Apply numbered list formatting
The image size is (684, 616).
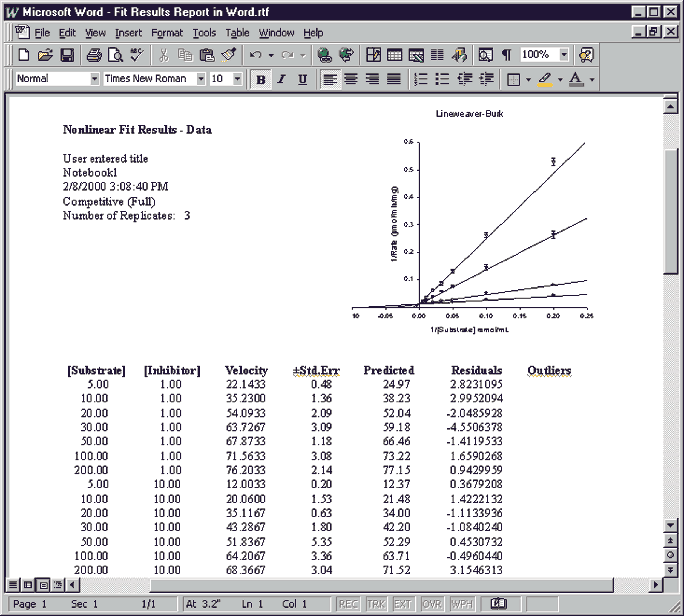[x=421, y=79]
